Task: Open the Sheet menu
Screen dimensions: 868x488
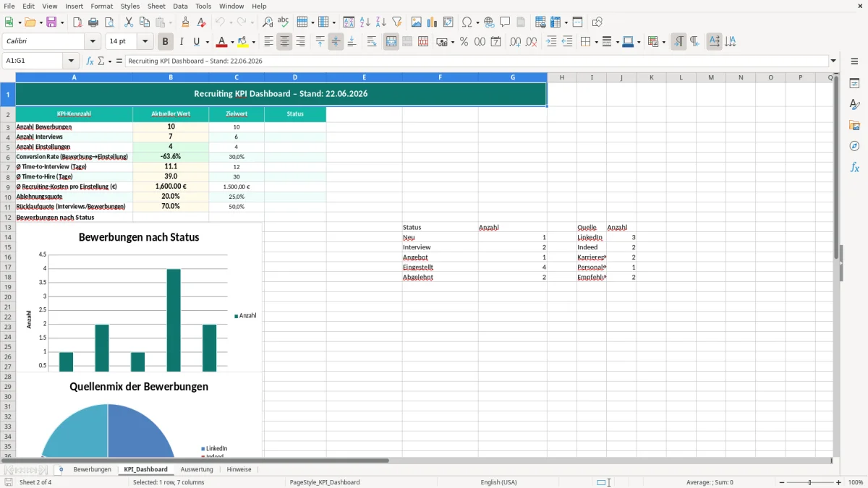Action: (156, 6)
